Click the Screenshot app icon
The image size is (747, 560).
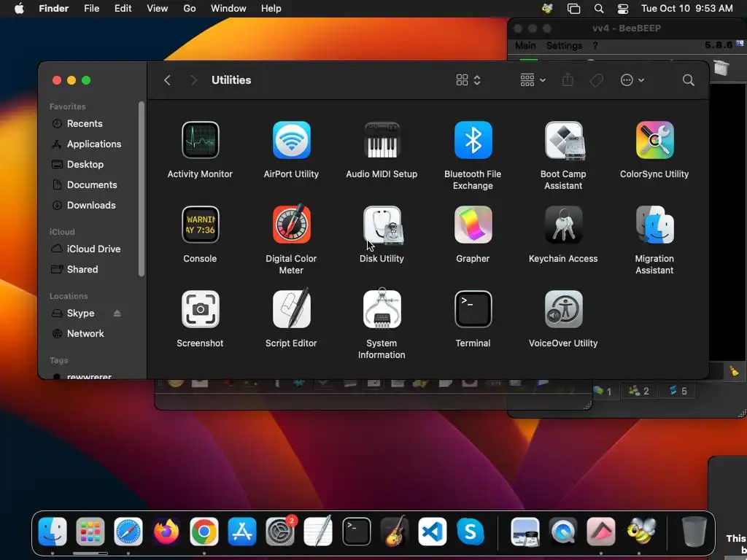point(200,309)
